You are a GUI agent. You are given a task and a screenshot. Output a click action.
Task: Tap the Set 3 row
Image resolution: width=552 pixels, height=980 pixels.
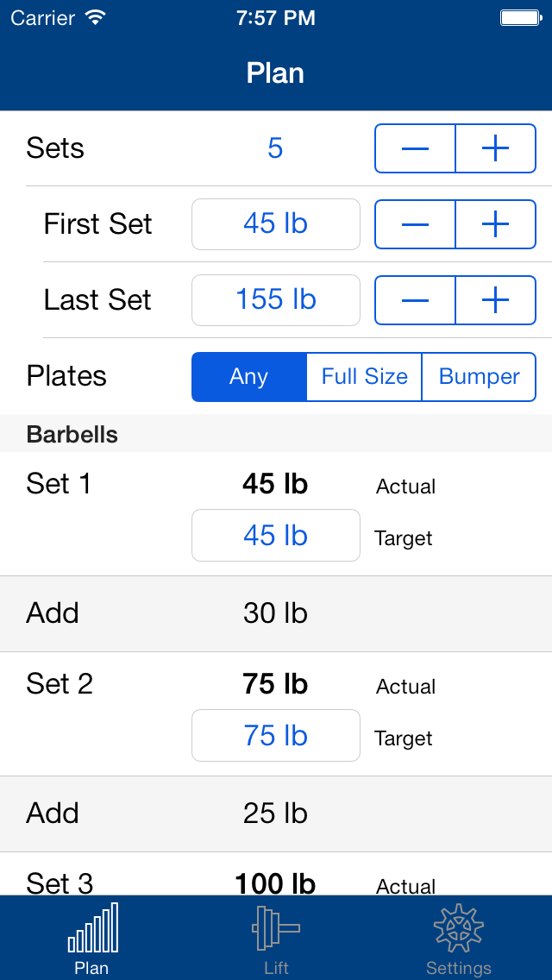276,874
